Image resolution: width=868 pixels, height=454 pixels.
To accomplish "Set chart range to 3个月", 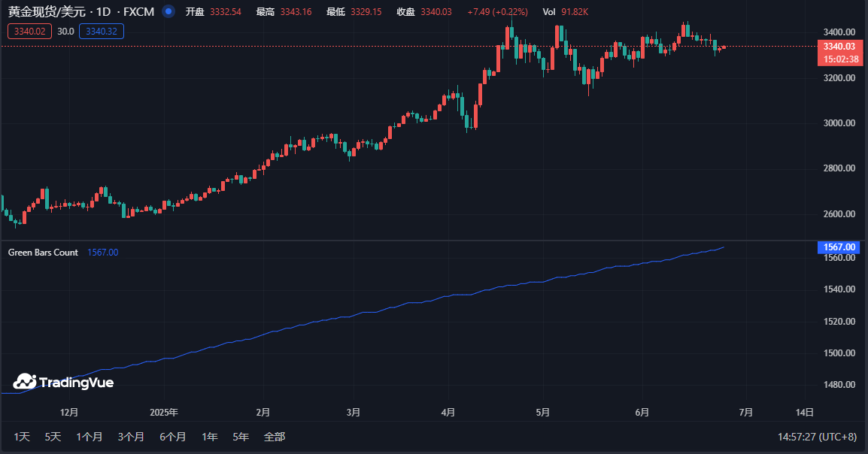I will pyautogui.click(x=131, y=437).
